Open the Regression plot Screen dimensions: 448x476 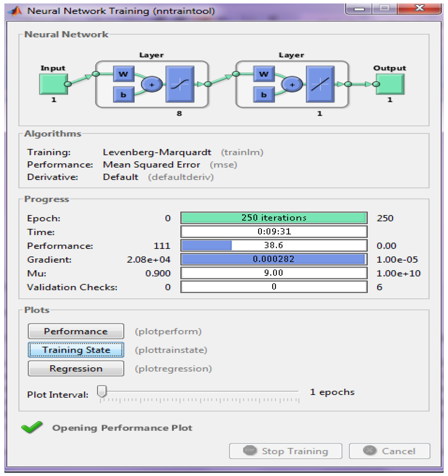coord(76,368)
